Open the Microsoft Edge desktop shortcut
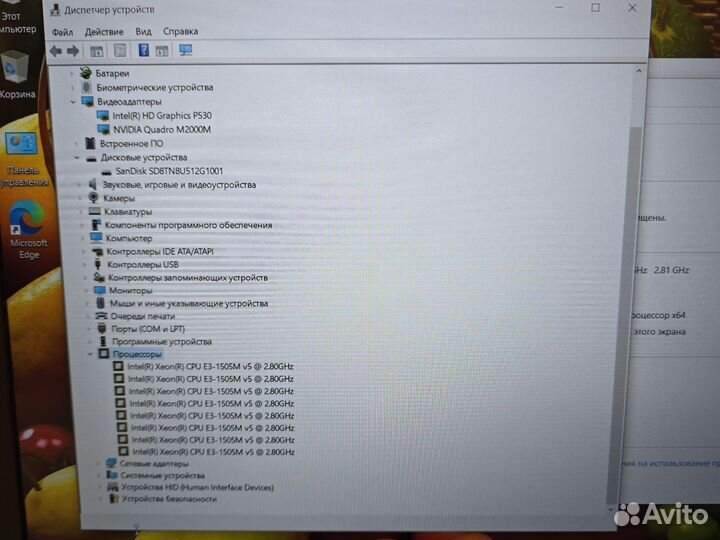This screenshot has height=540, width=720. pos(28,229)
